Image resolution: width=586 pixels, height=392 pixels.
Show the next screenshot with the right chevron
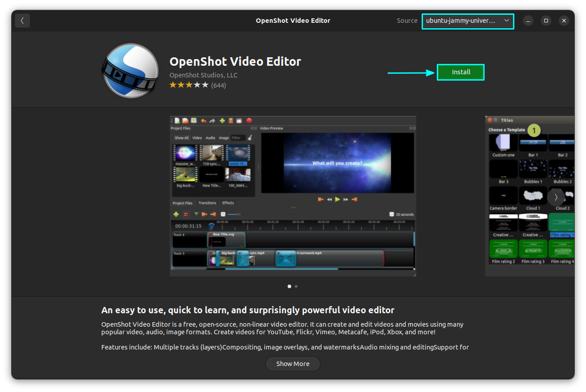point(556,197)
